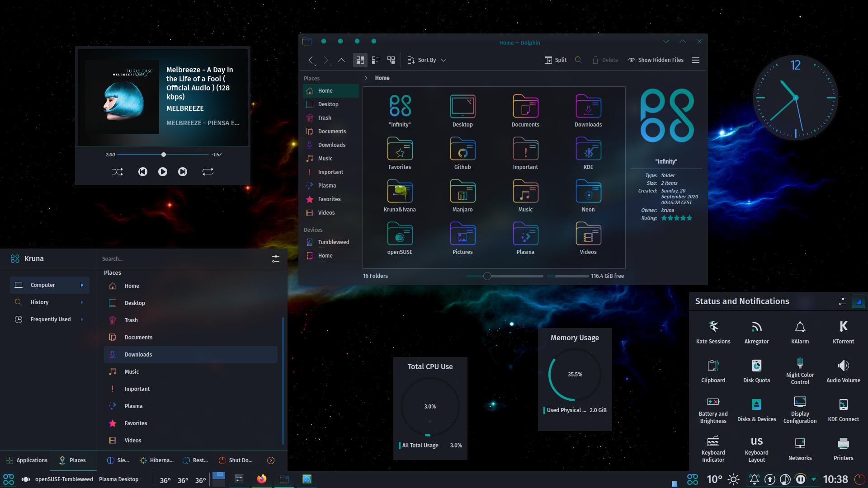Screen dimensions: 868x488
Task: Open Night Color Control settings
Action: (x=800, y=366)
